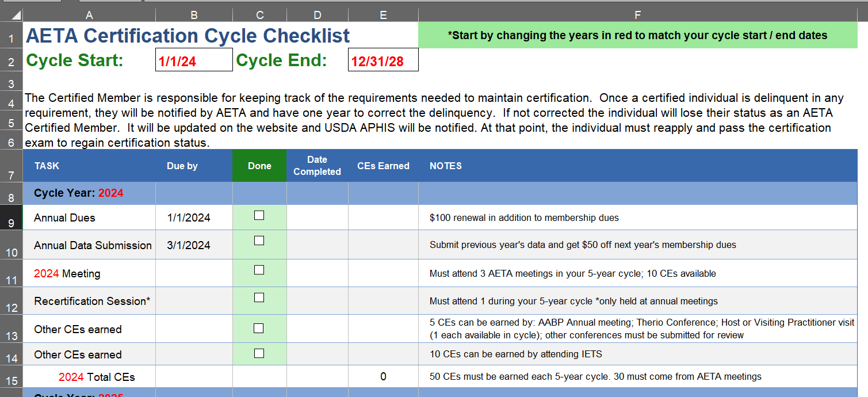Mark Recertification Session as done
Screen dimensions: 868x397
point(259,297)
